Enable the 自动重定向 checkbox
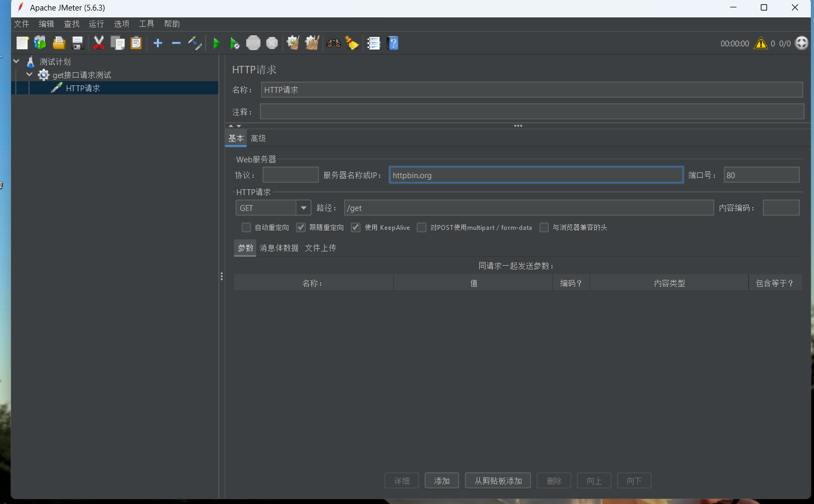The height and width of the screenshot is (504, 814). (246, 227)
